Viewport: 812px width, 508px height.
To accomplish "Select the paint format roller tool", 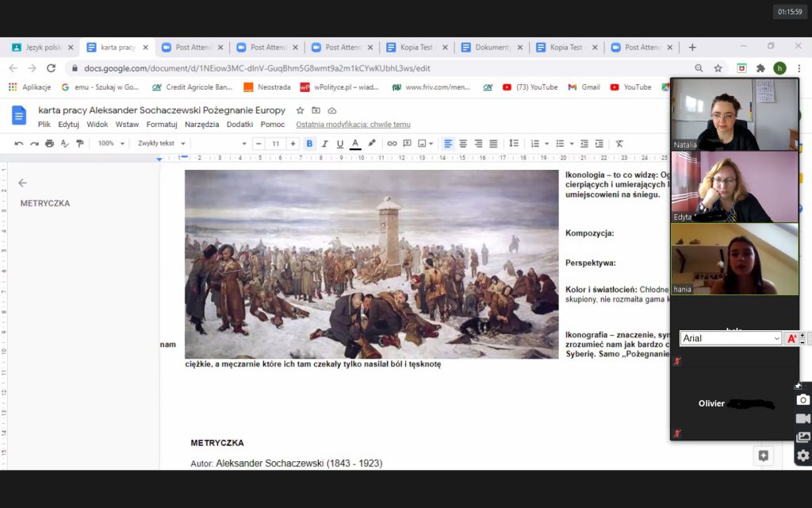I will (x=79, y=144).
